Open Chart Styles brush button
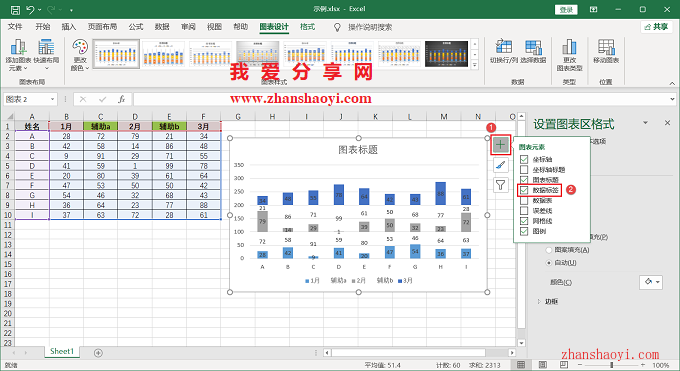 [500, 165]
